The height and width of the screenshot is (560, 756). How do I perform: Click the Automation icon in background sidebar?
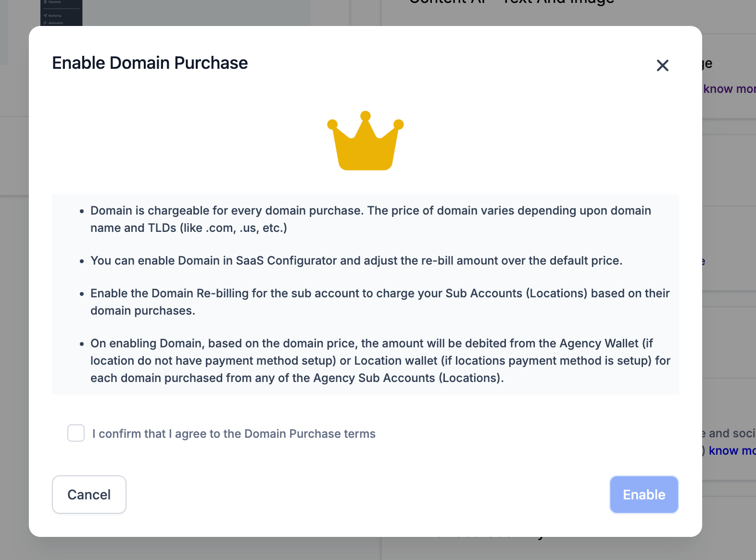[x=45, y=23]
